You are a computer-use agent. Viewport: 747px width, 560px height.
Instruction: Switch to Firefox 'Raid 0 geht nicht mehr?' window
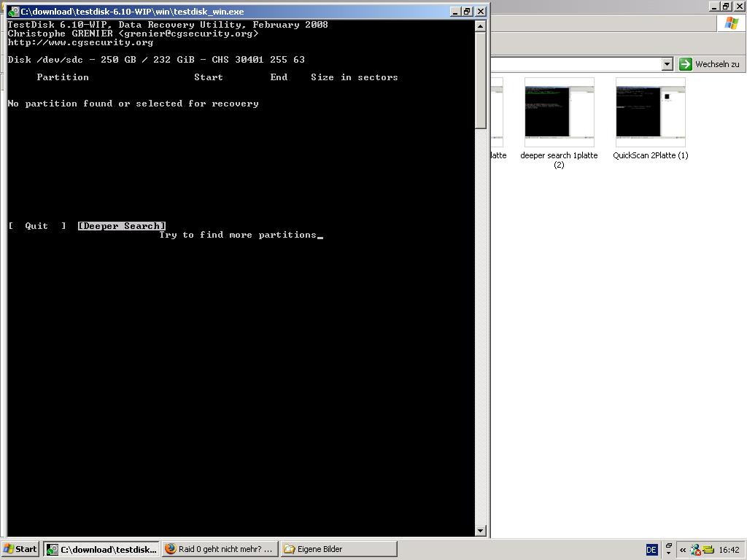coord(220,549)
